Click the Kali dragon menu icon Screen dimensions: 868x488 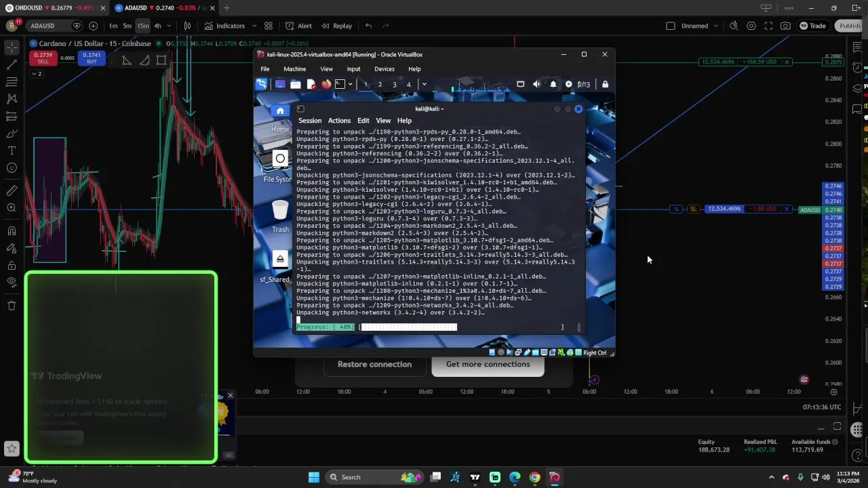tap(261, 84)
